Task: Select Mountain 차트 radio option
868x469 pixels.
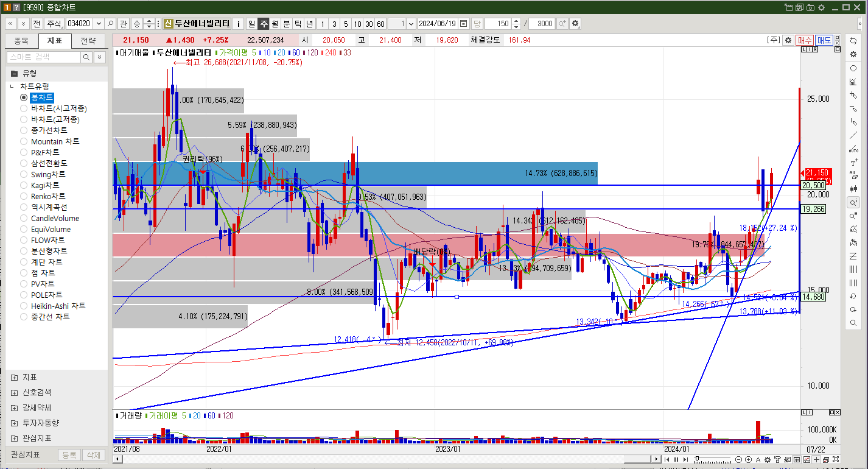Action: [24, 141]
